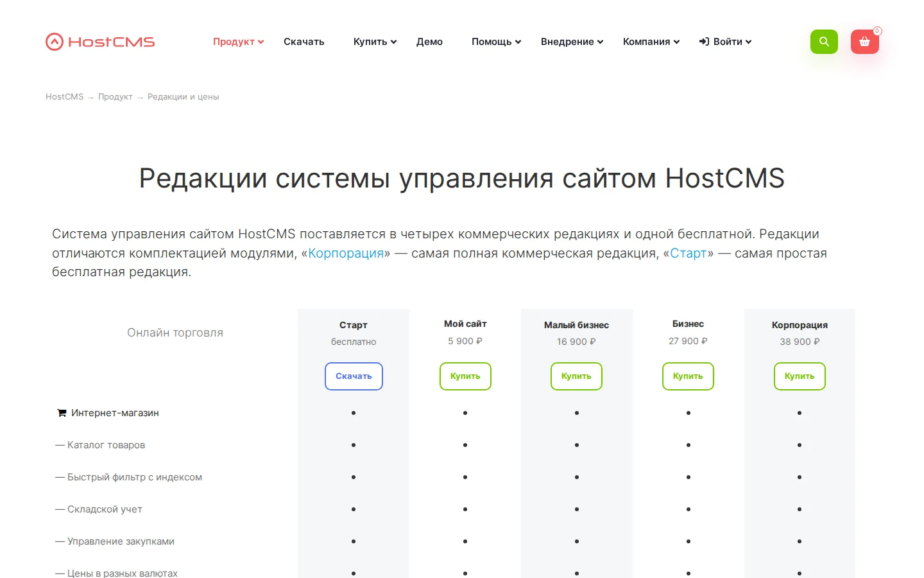Image resolution: width=924 pixels, height=578 pixels.
Task: Open the green search button
Action: [x=824, y=42]
